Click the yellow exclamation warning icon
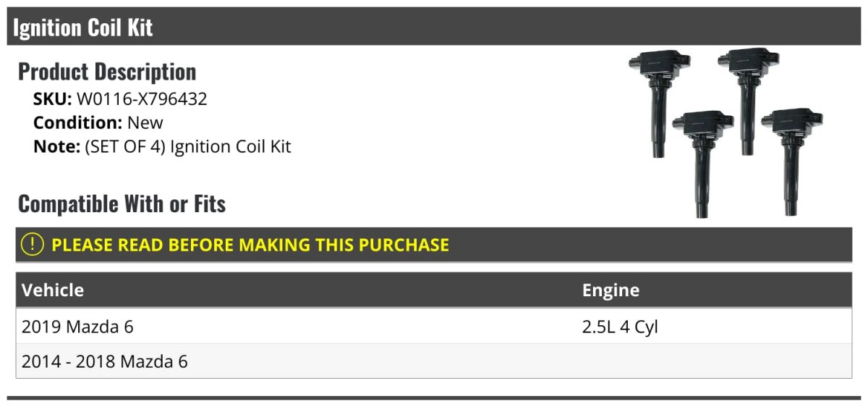868x407 pixels. [33, 245]
